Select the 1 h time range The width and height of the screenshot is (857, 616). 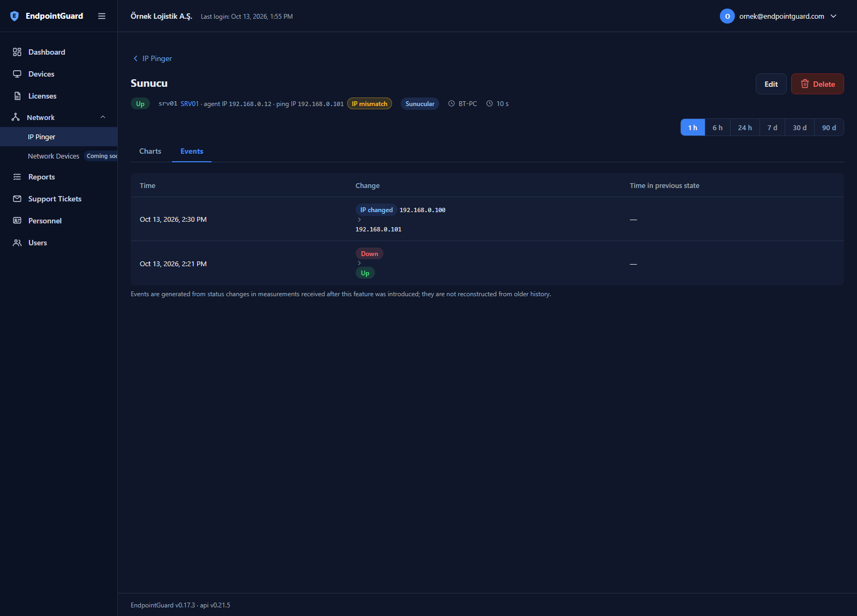(693, 127)
